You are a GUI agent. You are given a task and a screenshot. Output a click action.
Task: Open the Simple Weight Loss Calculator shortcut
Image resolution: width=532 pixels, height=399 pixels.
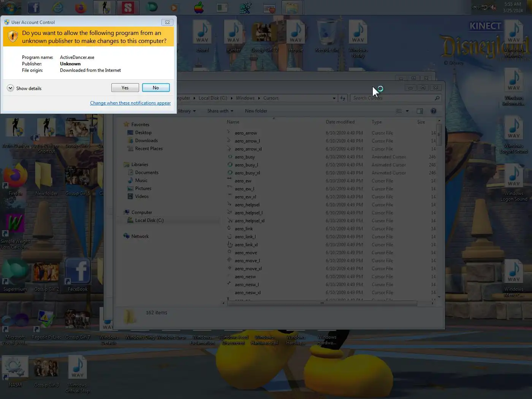coord(15,231)
